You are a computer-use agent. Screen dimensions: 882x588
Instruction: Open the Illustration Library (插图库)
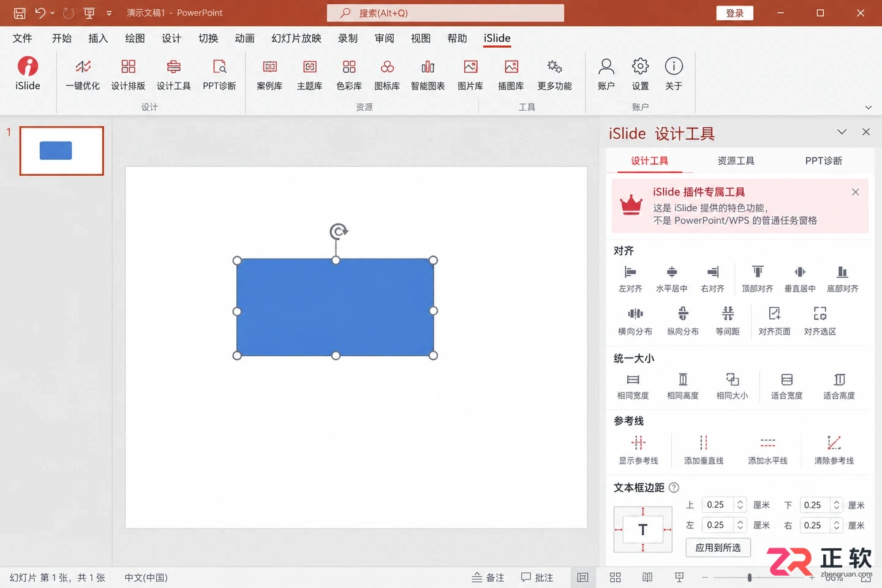pos(511,75)
